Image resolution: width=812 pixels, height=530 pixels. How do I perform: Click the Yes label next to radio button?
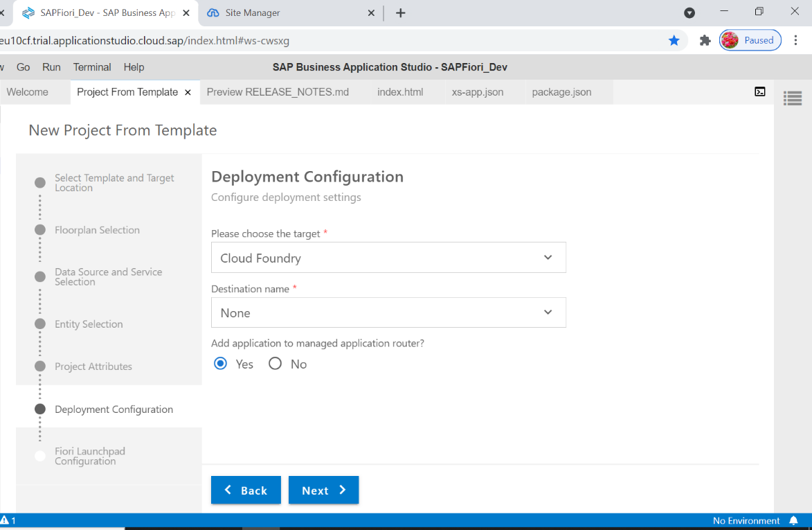244,364
